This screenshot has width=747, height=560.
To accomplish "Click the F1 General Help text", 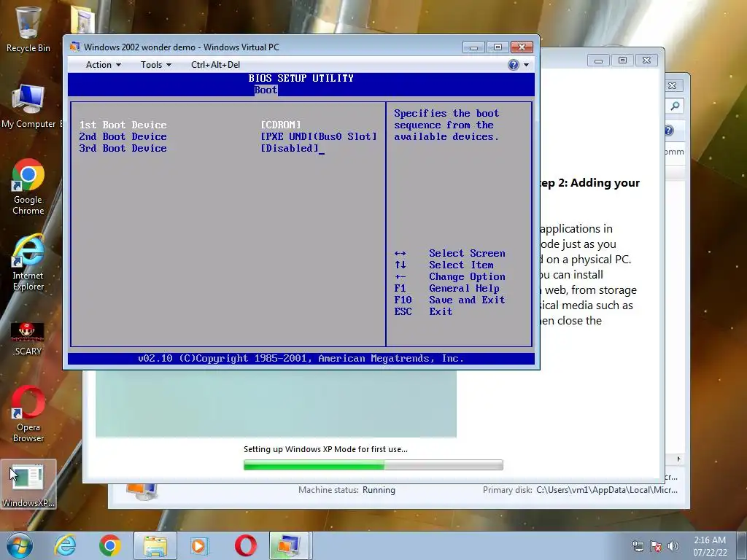I will tap(446, 288).
